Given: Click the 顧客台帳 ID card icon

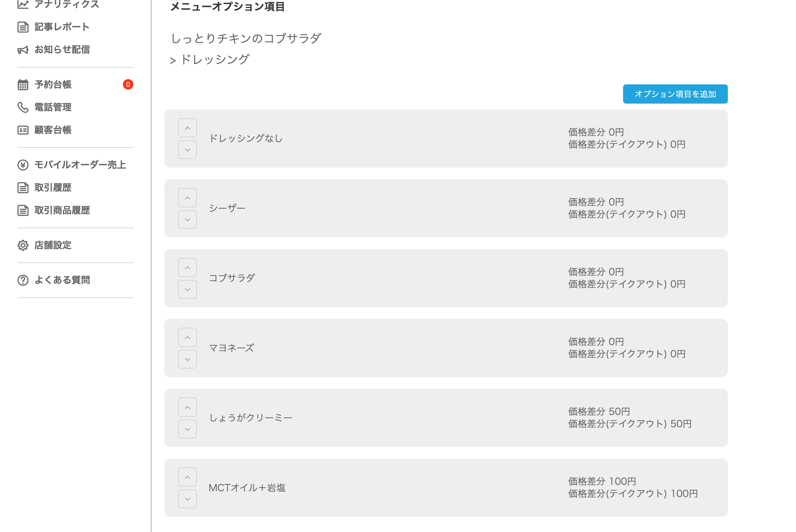Looking at the screenshot, I should pyautogui.click(x=23, y=130).
